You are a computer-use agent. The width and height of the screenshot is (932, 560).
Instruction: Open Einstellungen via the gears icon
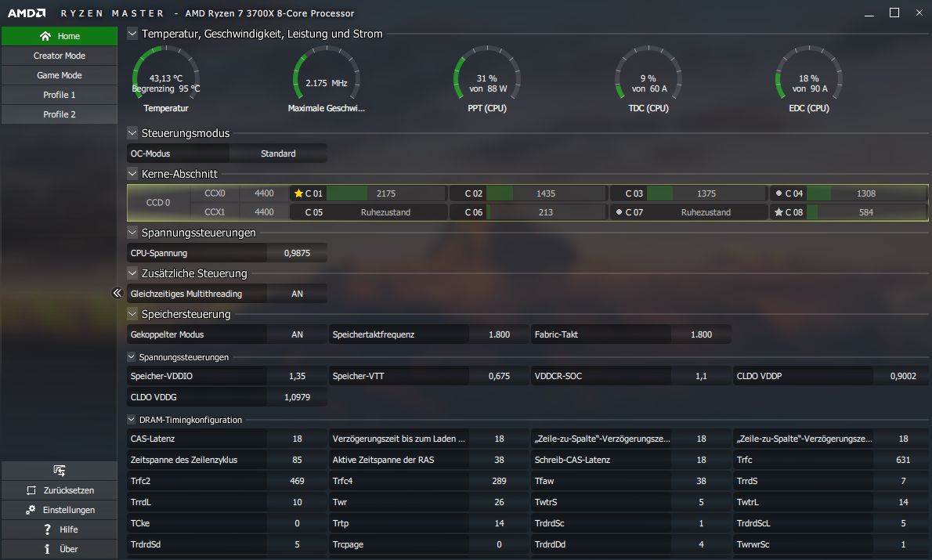tap(31, 510)
